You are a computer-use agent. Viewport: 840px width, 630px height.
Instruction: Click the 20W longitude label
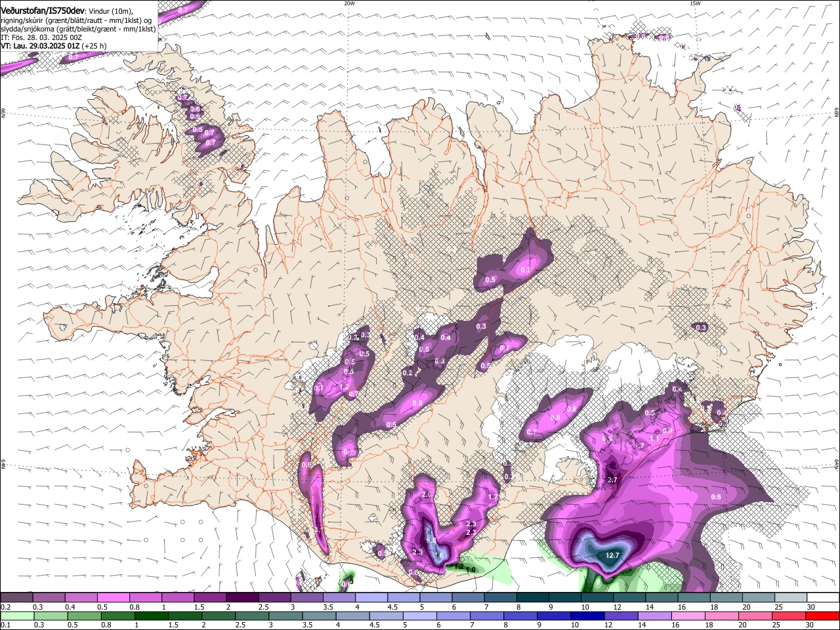tap(349, 3)
